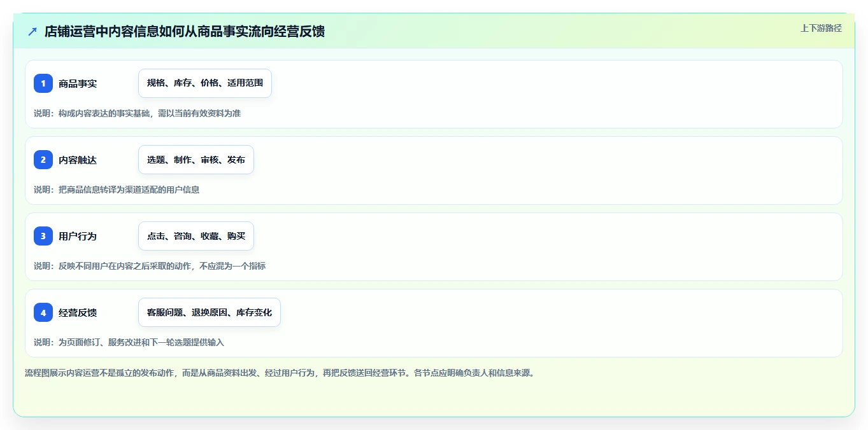Click the number 2 step badge

[43, 160]
